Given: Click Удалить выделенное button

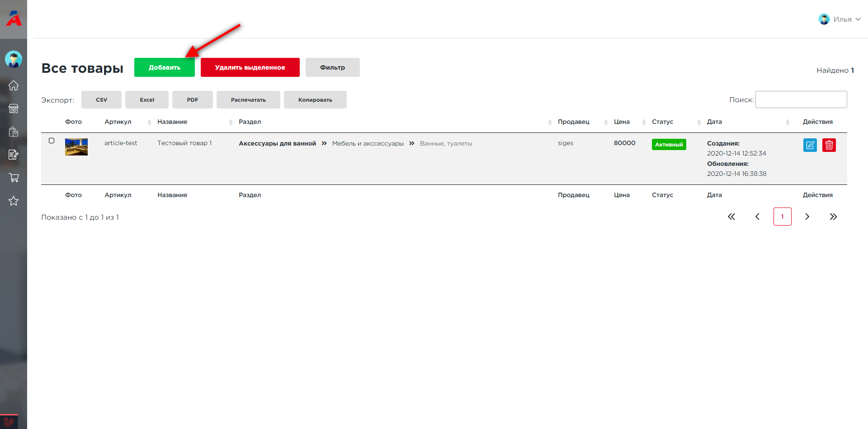Looking at the screenshot, I should click(250, 67).
